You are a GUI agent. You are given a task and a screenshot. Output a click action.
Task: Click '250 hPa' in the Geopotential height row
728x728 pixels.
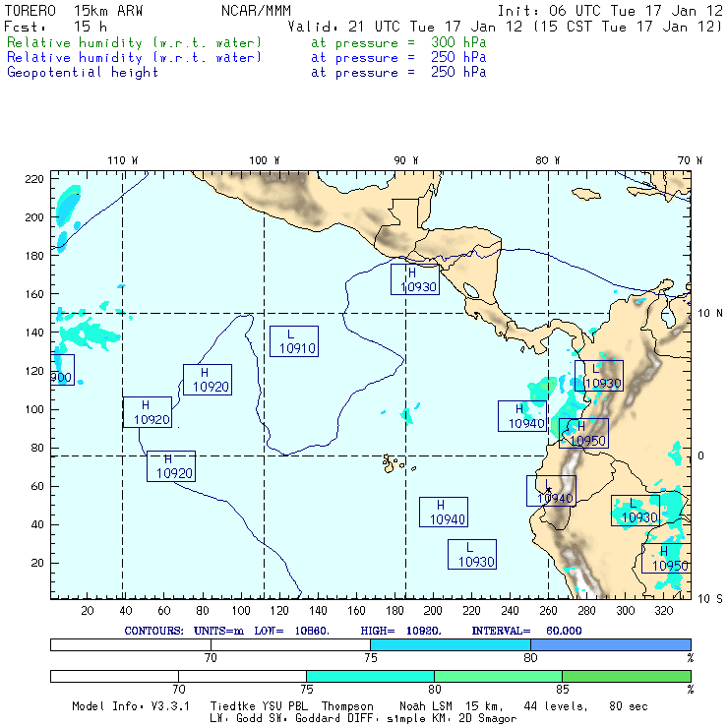(x=458, y=72)
